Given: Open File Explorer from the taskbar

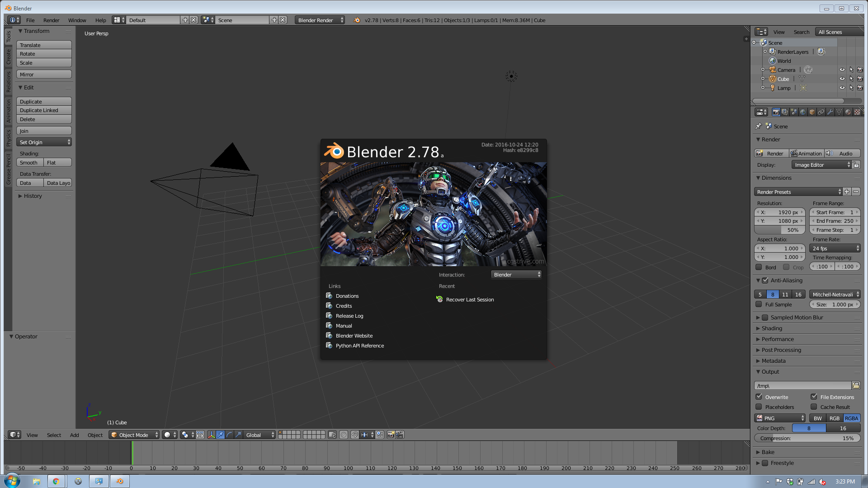Looking at the screenshot, I should pyautogui.click(x=37, y=481).
